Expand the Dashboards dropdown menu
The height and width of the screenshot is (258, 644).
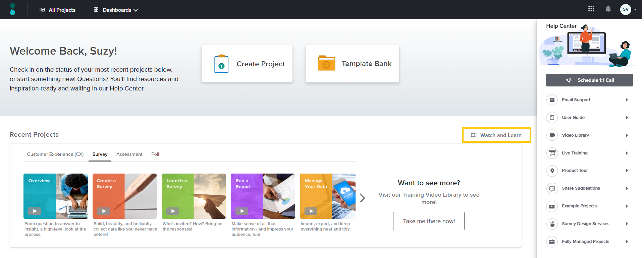116,10
